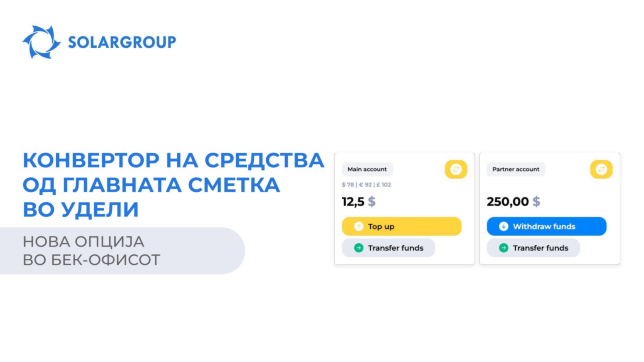Click the КОНВЕРТОР НА СРЕДСТВА headline

pyautogui.click(x=173, y=160)
